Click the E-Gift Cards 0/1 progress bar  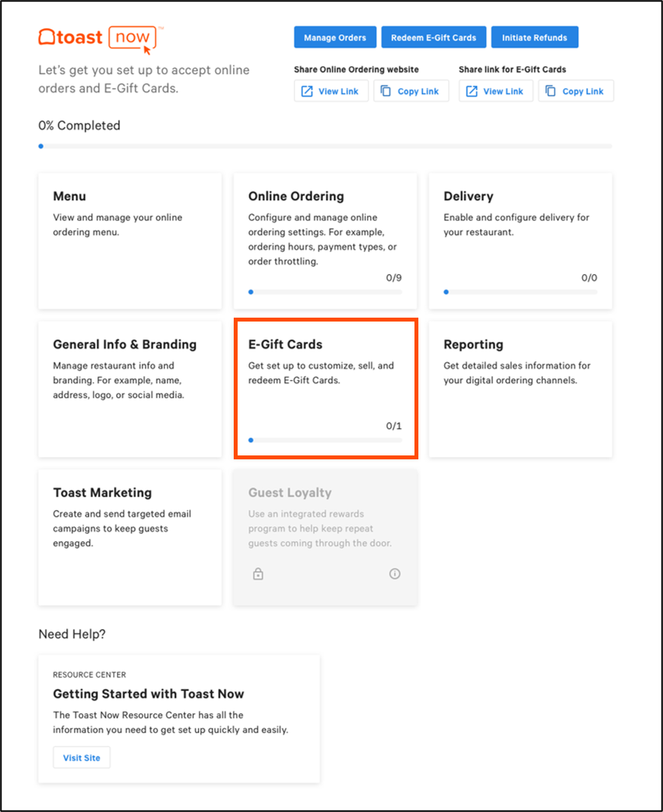click(325, 440)
